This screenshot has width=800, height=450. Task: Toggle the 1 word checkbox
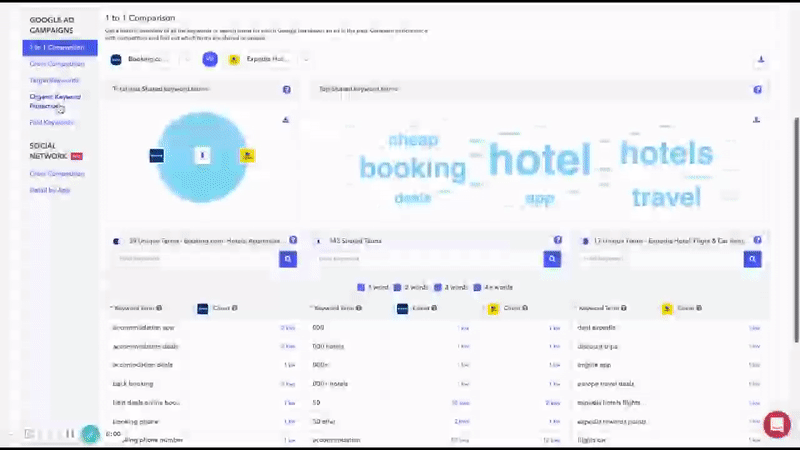(361, 287)
